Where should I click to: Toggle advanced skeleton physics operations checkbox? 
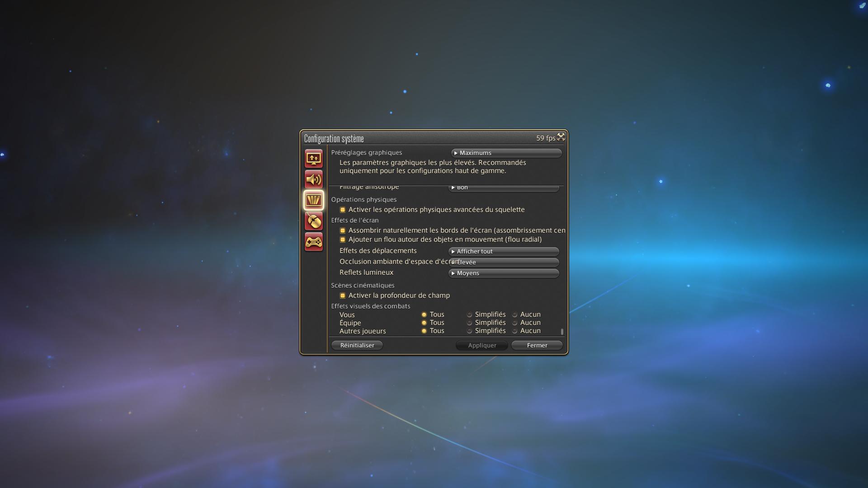(x=343, y=210)
